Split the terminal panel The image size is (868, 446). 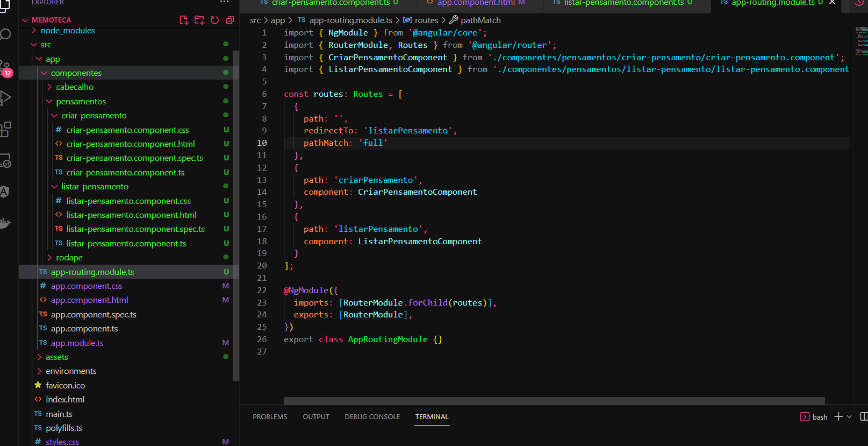click(x=864, y=417)
